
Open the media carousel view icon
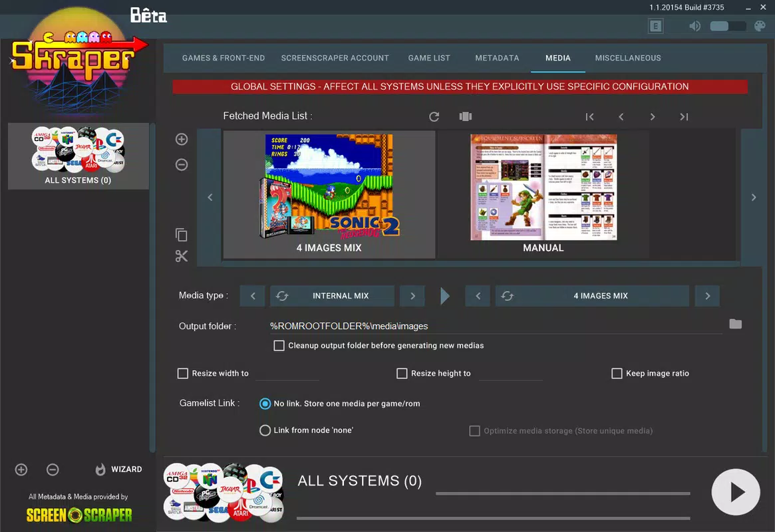tap(466, 116)
